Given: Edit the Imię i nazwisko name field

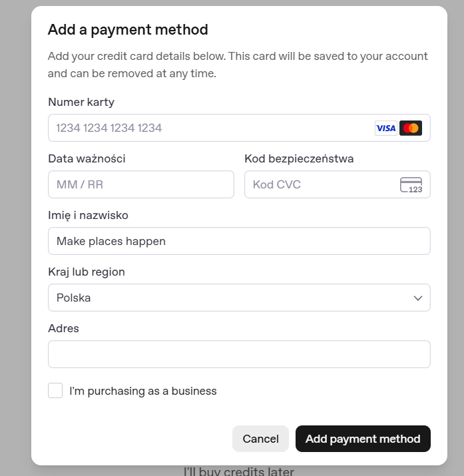Looking at the screenshot, I should [x=239, y=241].
